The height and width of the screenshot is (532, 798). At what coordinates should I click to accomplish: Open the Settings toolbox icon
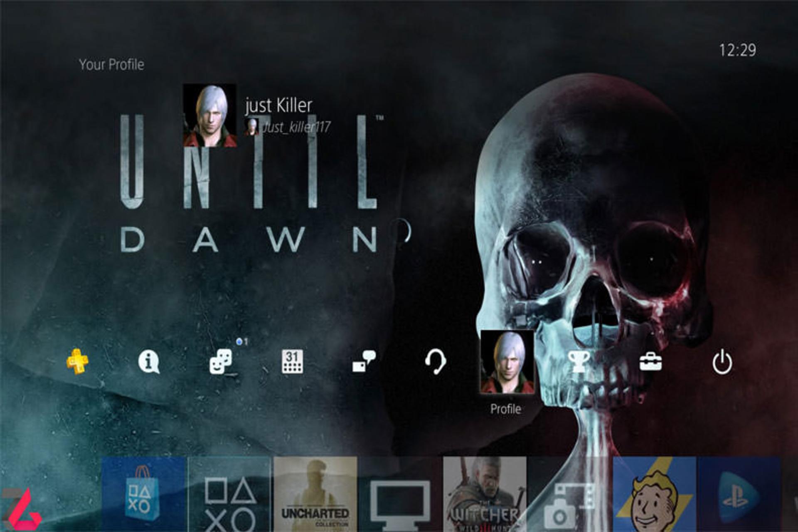pos(650,362)
